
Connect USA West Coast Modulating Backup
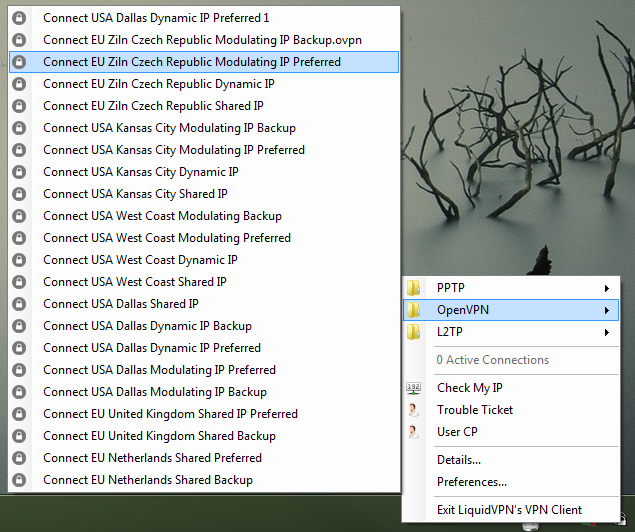(x=204, y=216)
